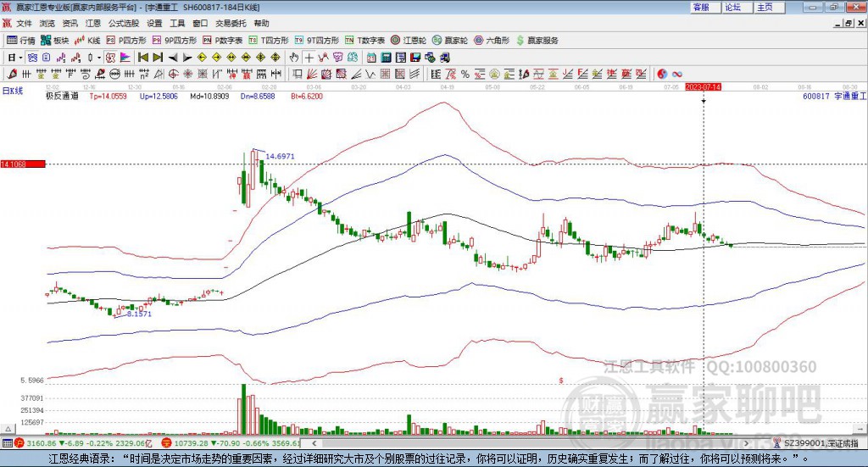Expand the 日 period dropdown arrow
The image size is (868, 467).
pyautogui.click(x=20, y=58)
